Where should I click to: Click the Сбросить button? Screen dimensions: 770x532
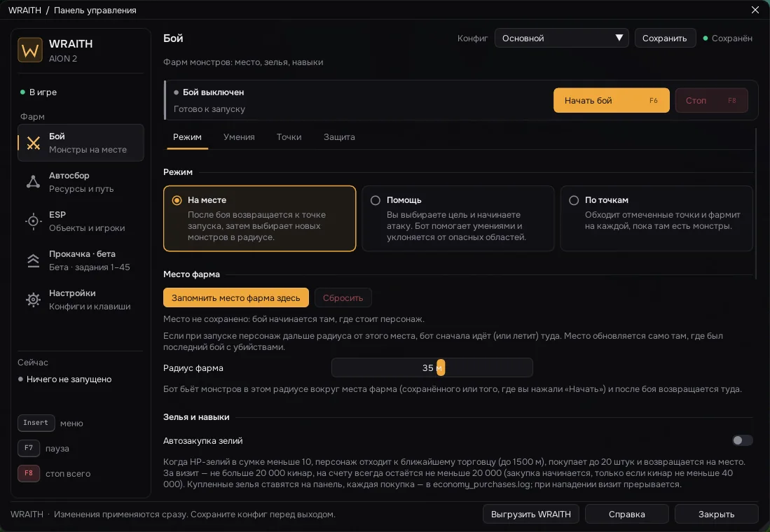pyautogui.click(x=343, y=298)
